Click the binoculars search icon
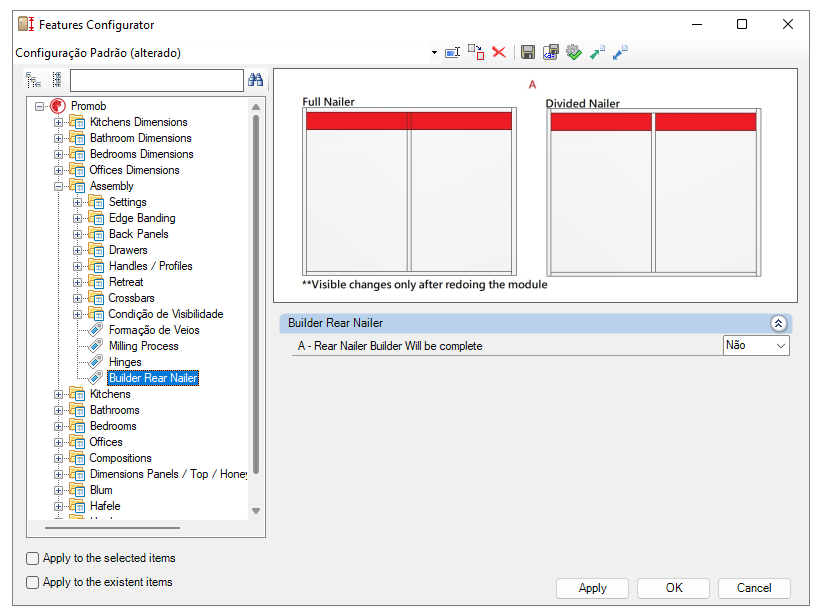 pos(256,80)
